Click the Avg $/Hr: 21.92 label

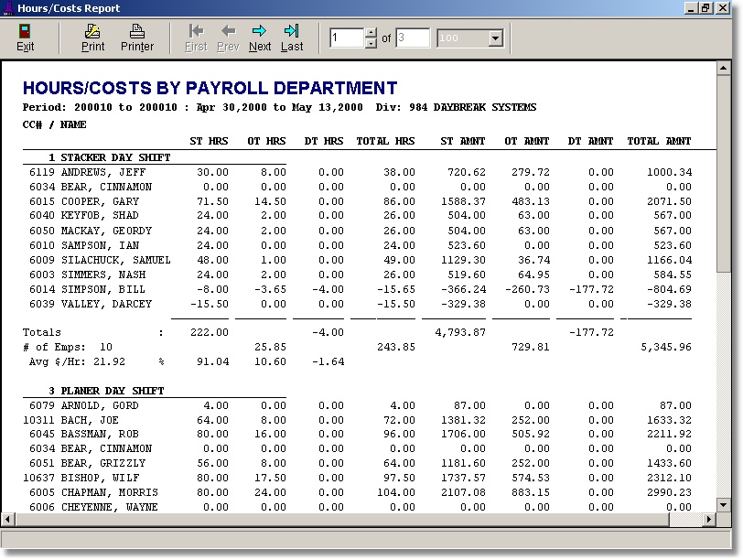click(x=77, y=362)
